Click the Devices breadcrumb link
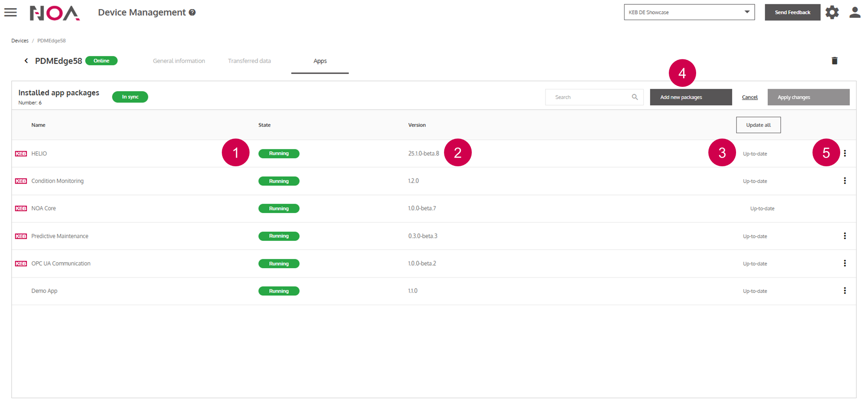The image size is (868, 405). coord(20,41)
